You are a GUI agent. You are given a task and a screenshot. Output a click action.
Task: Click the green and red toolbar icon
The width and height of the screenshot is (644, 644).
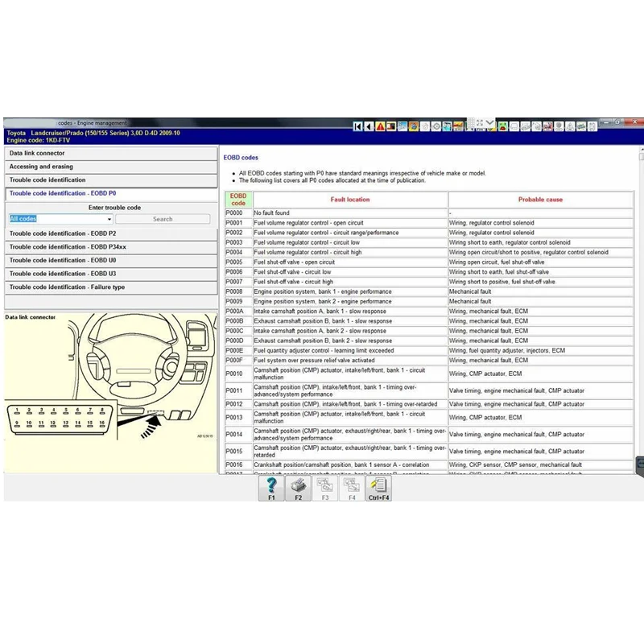(x=502, y=126)
